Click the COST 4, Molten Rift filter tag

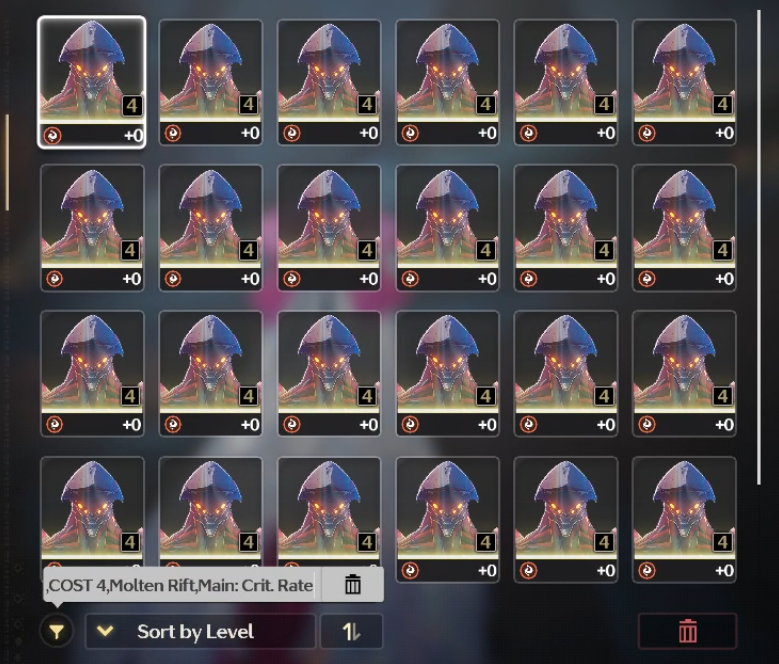coord(179,585)
